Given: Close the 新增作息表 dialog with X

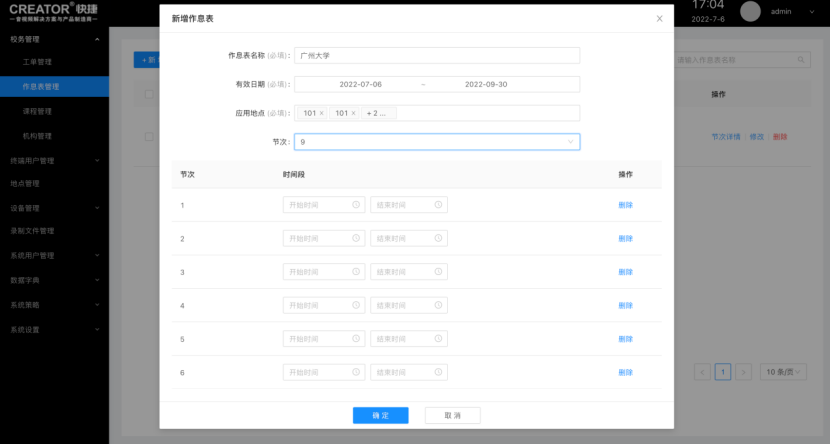Looking at the screenshot, I should (659, 19).
